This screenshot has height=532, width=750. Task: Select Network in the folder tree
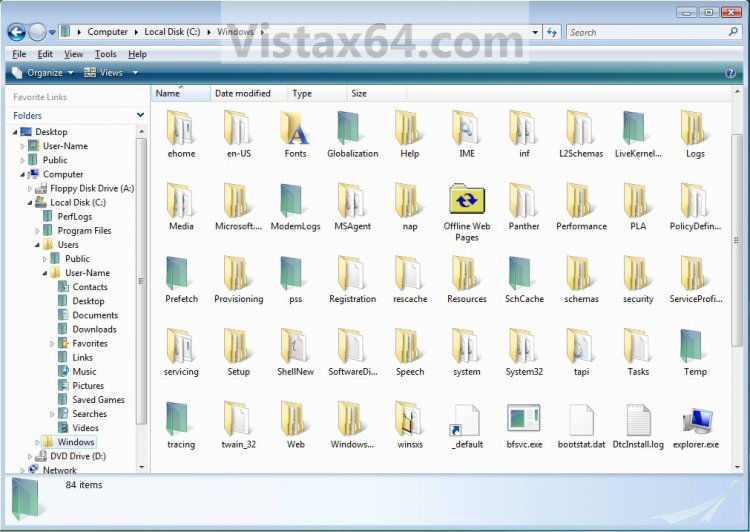59,470
